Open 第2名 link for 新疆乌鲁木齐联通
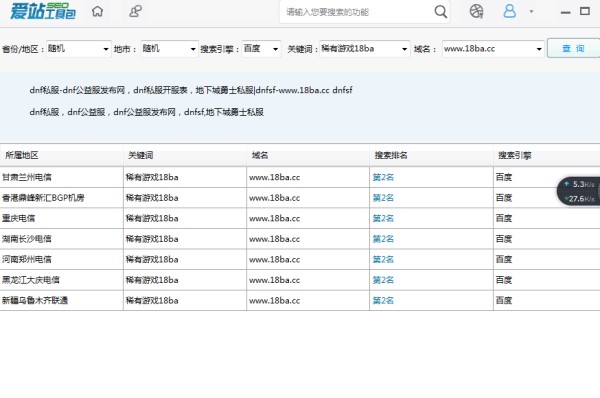This screenshot has width=600, height=398. pos(383,300)
